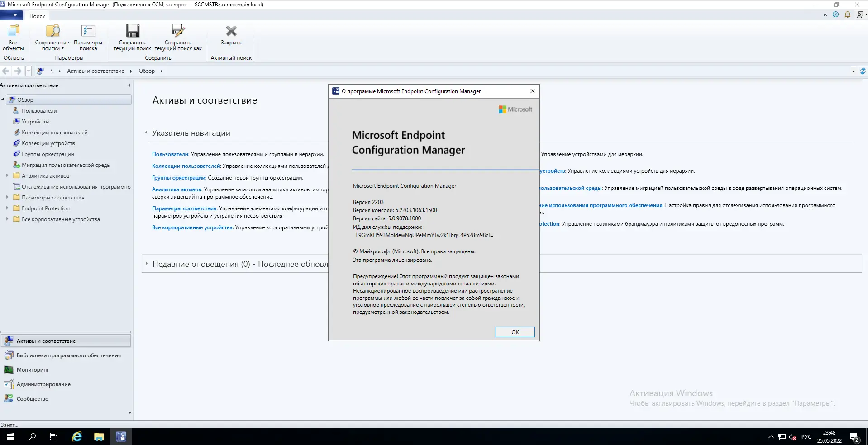The width and height of the screenshot is (868, 445).
Task: Expand the Параметры соответствия tree node
Action: (x=7, y=198)
